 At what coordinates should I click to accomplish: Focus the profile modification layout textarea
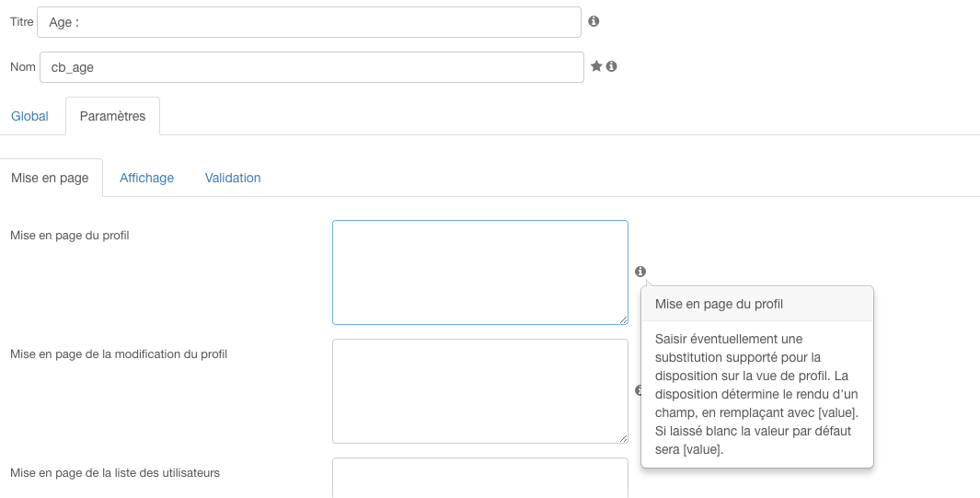pyautogui.click(x=479, y=390)
